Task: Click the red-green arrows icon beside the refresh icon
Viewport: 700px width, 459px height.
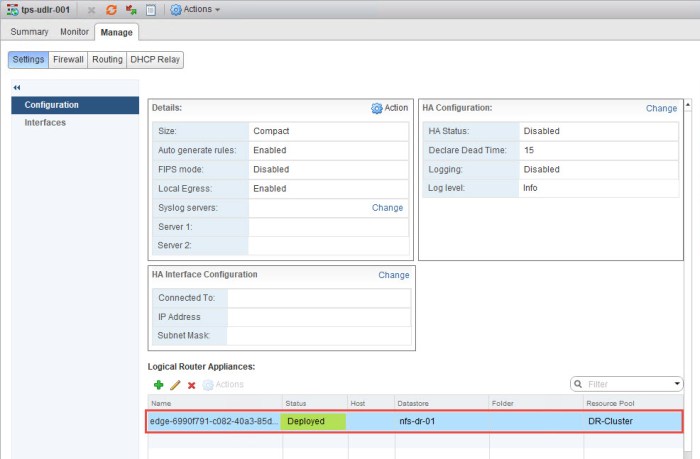Action: coord(131,10)
